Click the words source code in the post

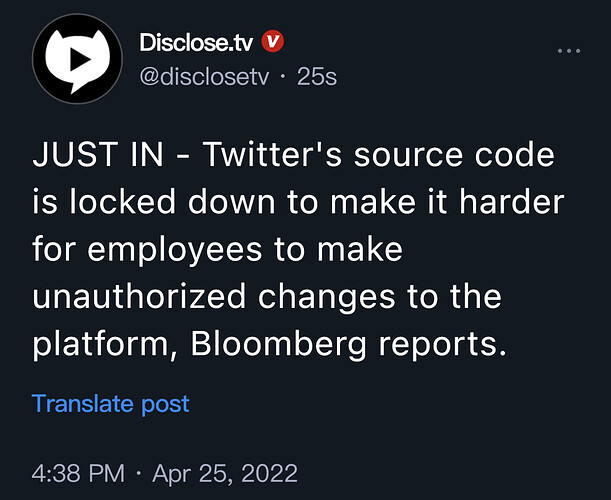point(454,155)
